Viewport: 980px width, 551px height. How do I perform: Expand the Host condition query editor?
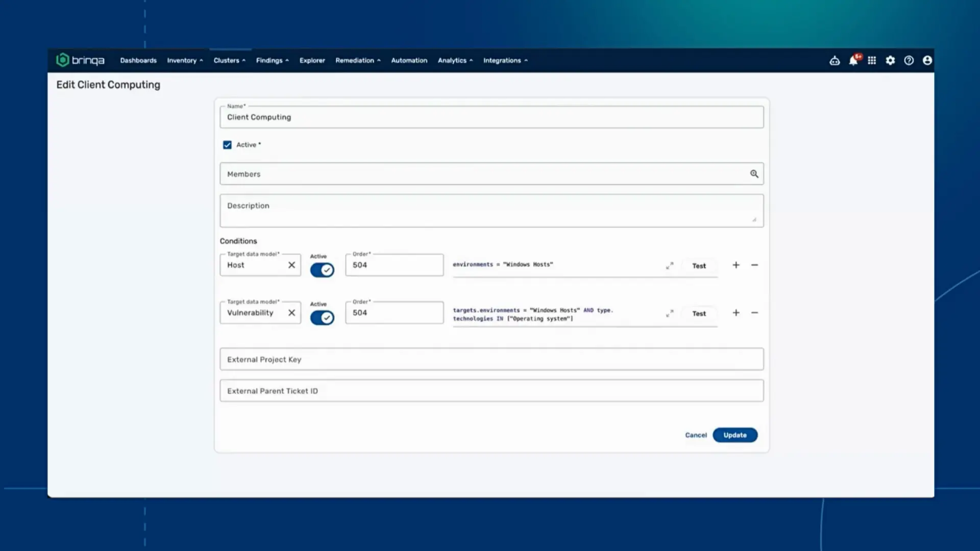(x=670, y=266)
